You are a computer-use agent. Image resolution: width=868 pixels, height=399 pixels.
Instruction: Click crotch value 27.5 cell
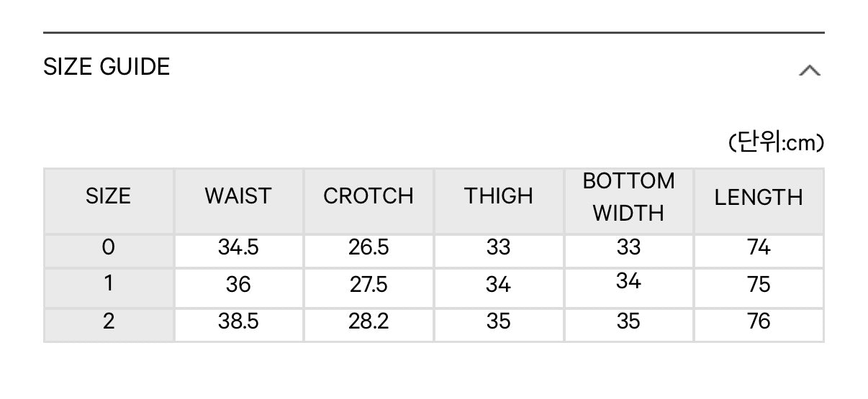click(369, 285)
